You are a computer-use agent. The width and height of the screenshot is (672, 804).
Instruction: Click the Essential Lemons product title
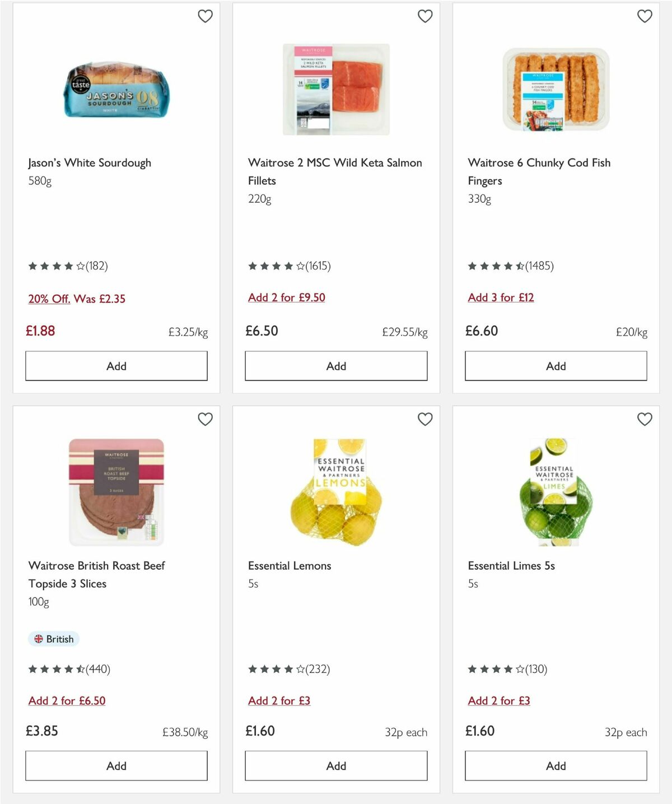point(288,565)
